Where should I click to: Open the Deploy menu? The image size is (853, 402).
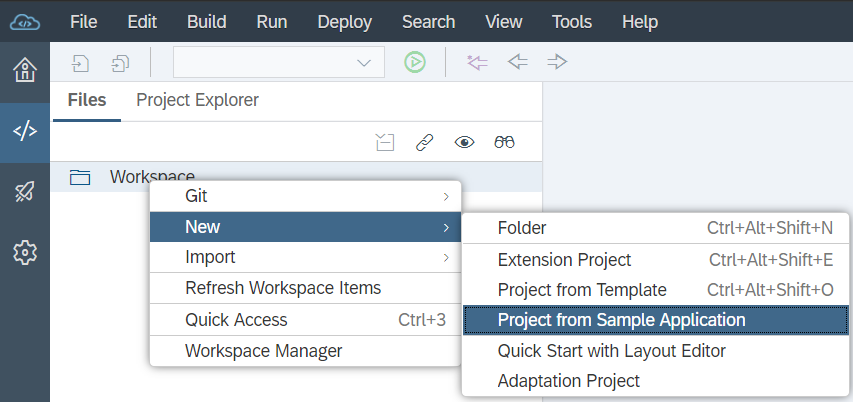click(x=345, y=22)
